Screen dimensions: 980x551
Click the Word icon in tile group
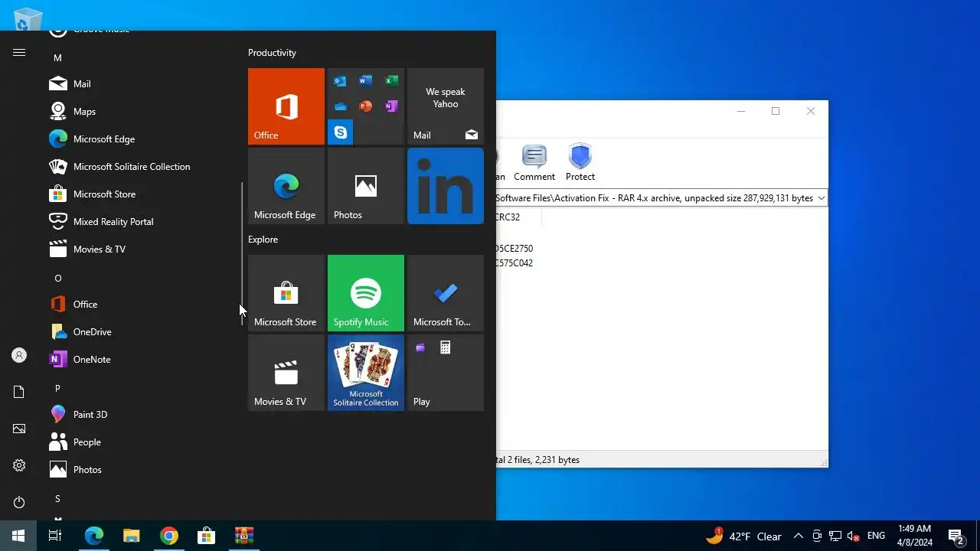(x=366, y=81)
